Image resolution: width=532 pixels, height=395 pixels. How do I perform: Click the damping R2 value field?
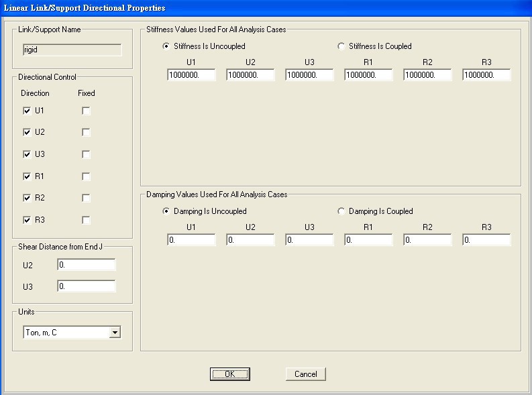(x=427, y=240)
